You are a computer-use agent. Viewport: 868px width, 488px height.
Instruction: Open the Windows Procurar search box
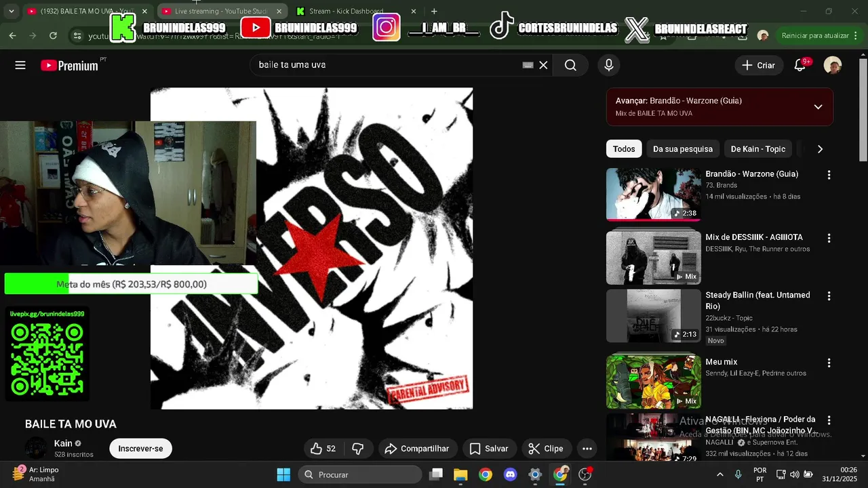coord(359,474)
